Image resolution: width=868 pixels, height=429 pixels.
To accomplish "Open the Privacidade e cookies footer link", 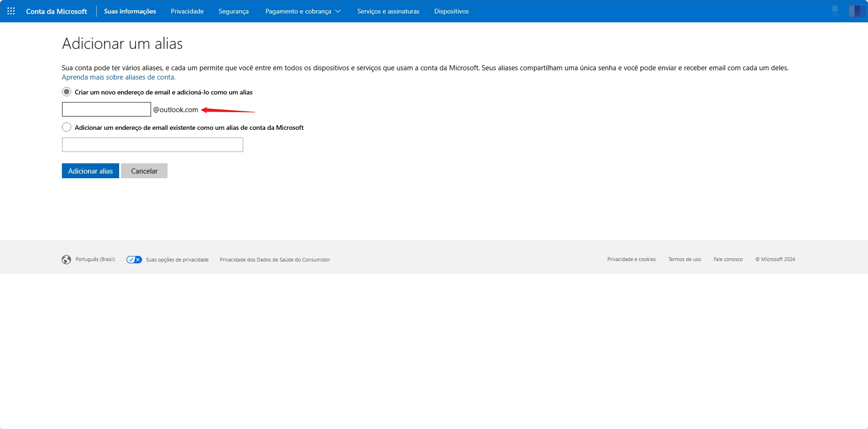I will tap(632, 259).
